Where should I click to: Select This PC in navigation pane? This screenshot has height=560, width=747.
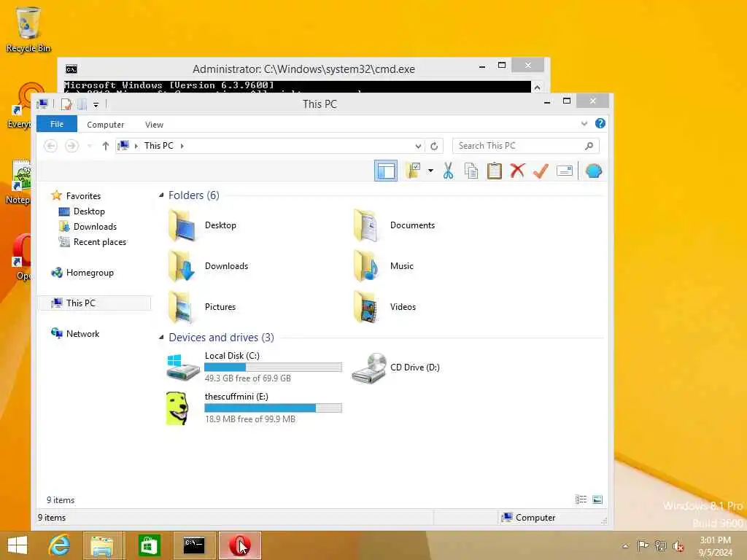pos(94,303)
